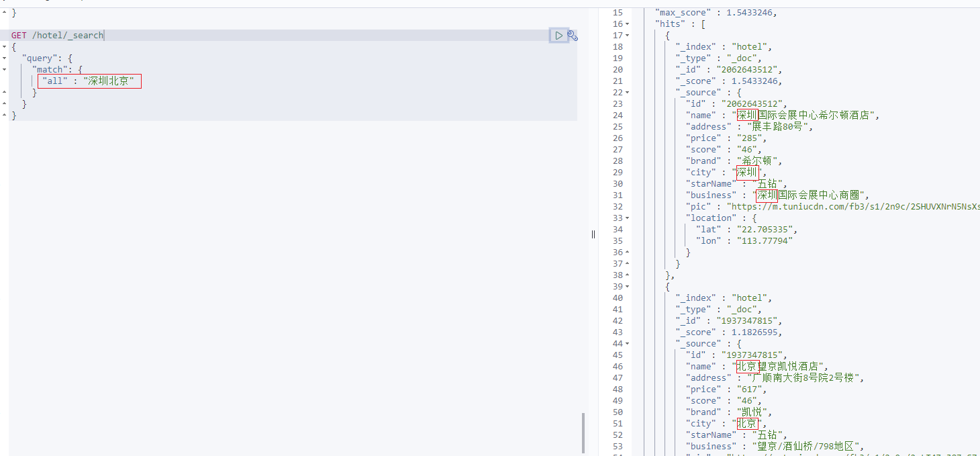Click the name 北京望京凯悦酒店
The height and width of the screenshot is (456, 980).
point(779,367)
